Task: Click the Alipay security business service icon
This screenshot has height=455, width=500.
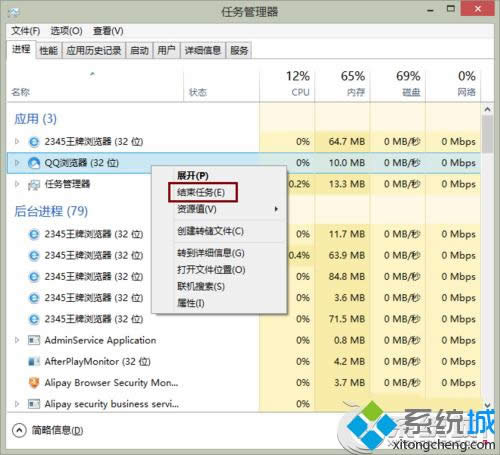Action: 34,404
